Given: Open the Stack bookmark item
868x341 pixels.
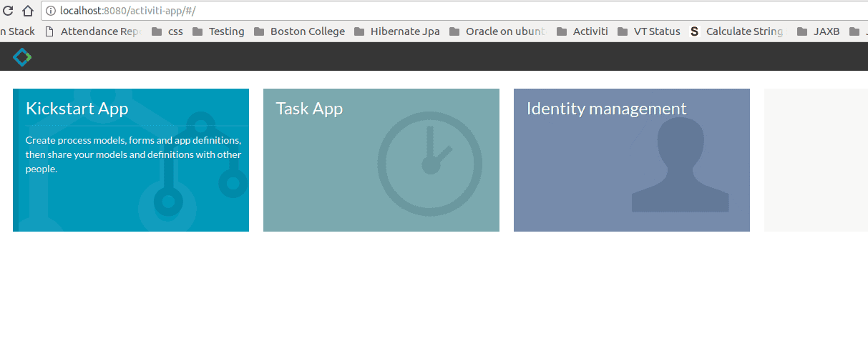Looking at the screenshot, I should (17, 31).
